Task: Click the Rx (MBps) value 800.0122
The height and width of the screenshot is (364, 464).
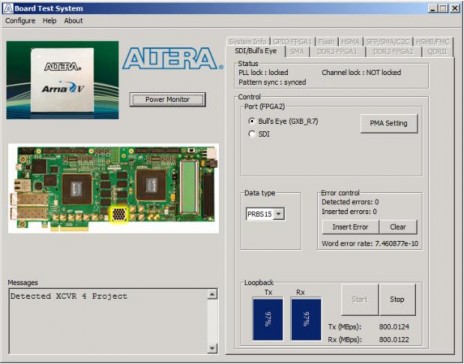Action: coord(394,340)
